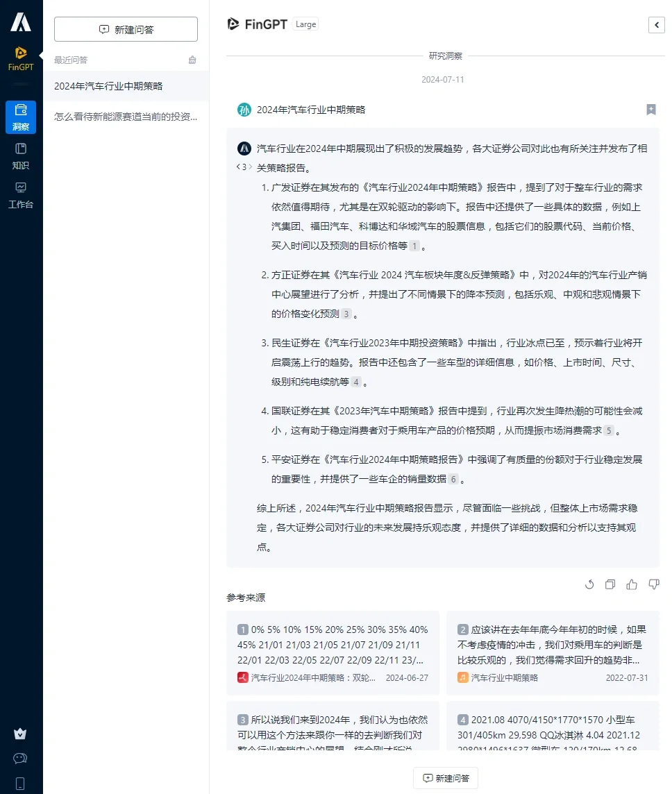Click the date 2024-07-11
This screenshot has width=672, height=794.
443,80
